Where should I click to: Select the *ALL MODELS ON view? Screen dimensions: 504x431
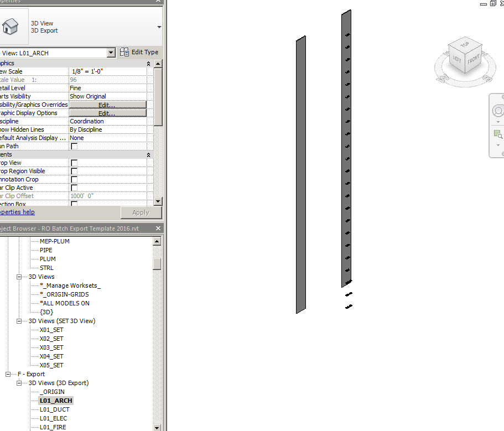click(x=65, y=303)
